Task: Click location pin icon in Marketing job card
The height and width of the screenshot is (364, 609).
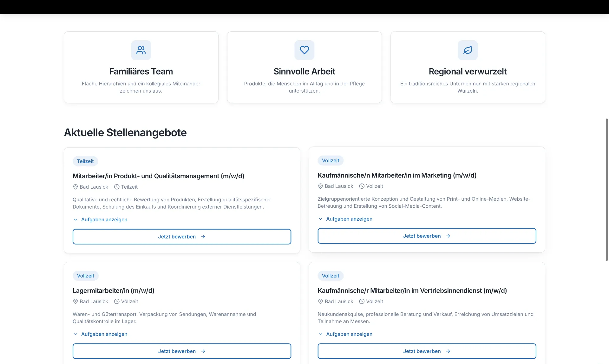Action: tap(320, 186)
